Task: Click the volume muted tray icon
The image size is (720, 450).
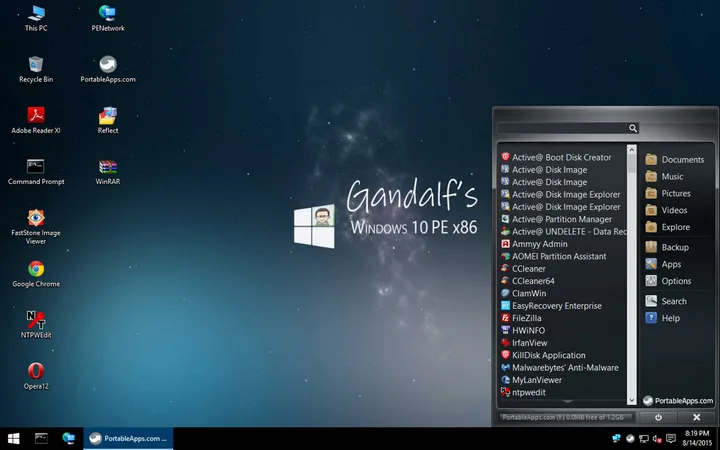Action: (657, 439)
